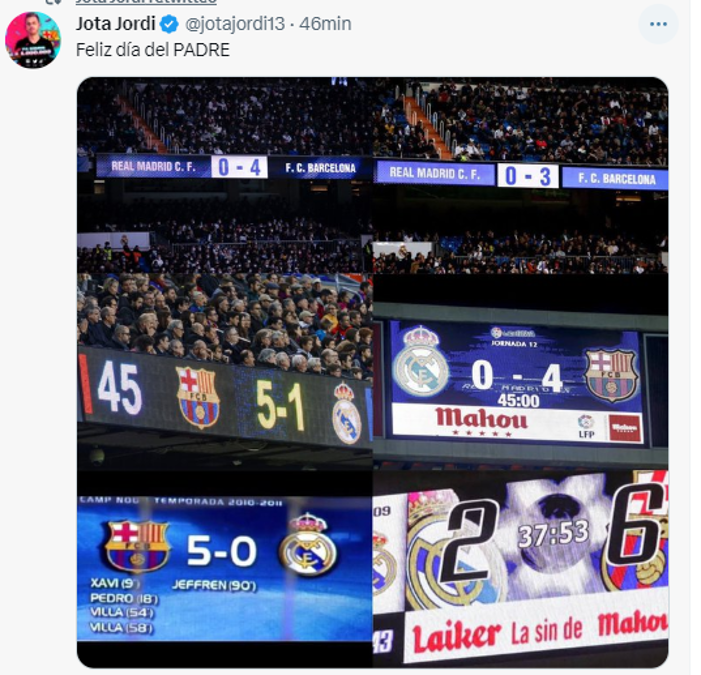Open the Camp Nou 5-0 scoreboard image
The height and width of the screenshot is (675, 701).
click(225, 569)
